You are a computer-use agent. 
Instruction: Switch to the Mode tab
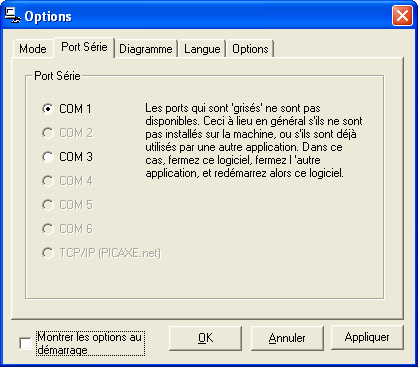(33, 49)
